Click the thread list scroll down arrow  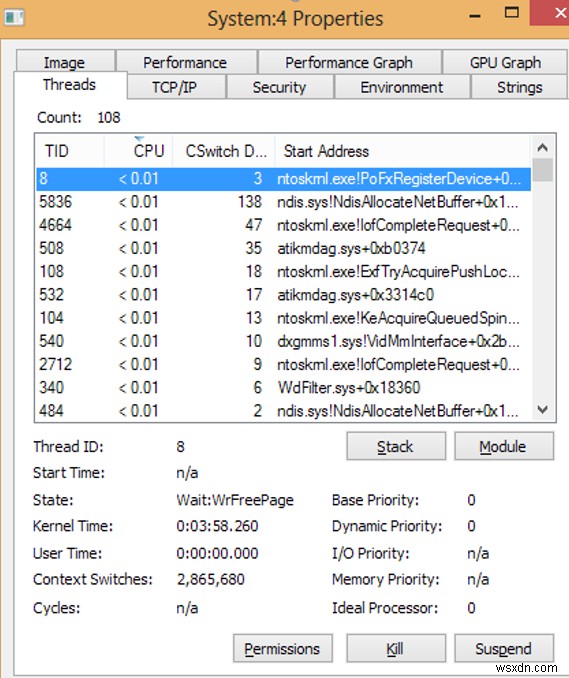543,409
